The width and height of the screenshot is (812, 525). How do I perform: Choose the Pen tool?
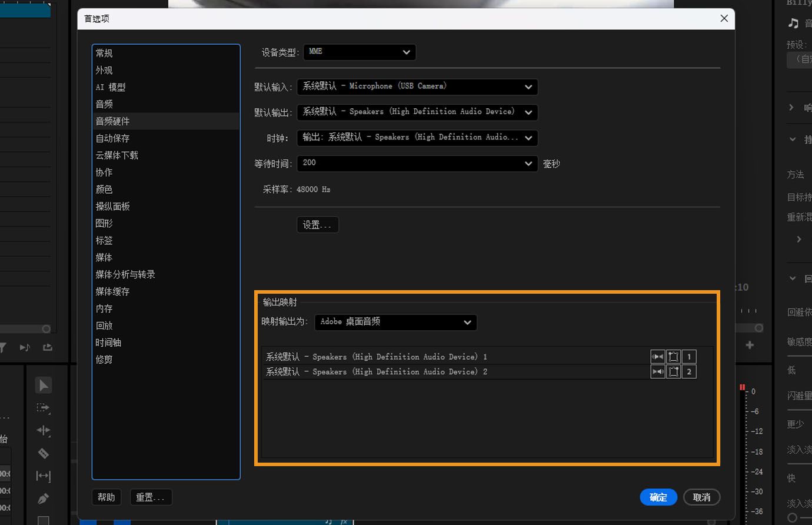coord(44,499)
